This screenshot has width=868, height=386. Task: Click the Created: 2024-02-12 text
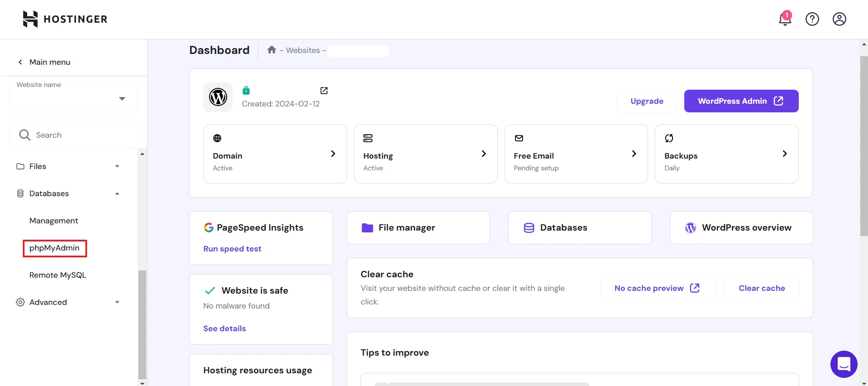point(281,104)
